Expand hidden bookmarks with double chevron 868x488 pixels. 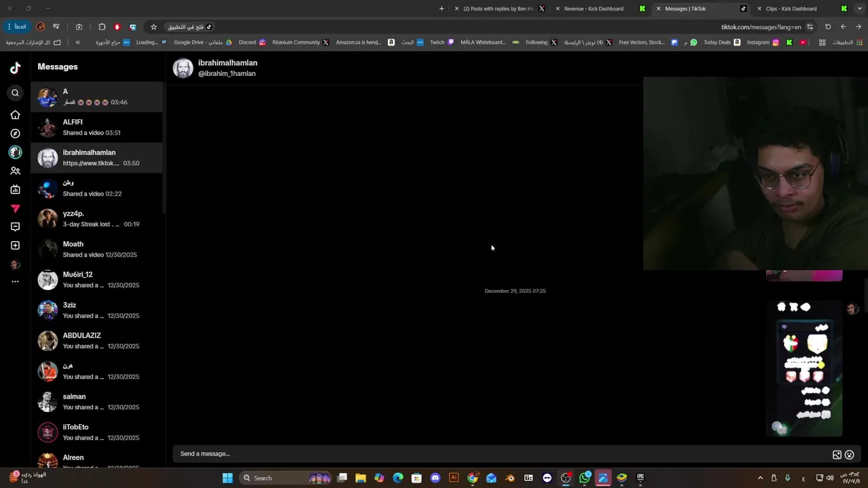(x=77, y=42)
